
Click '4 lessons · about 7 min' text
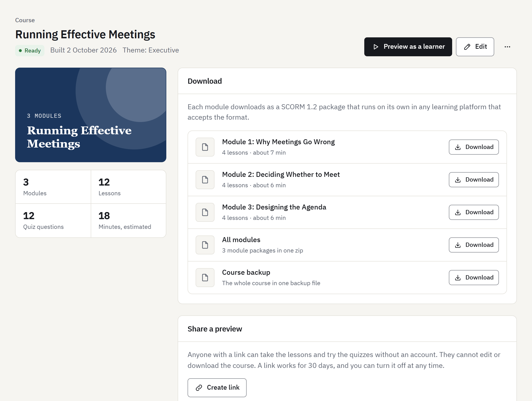pos(254,153)
